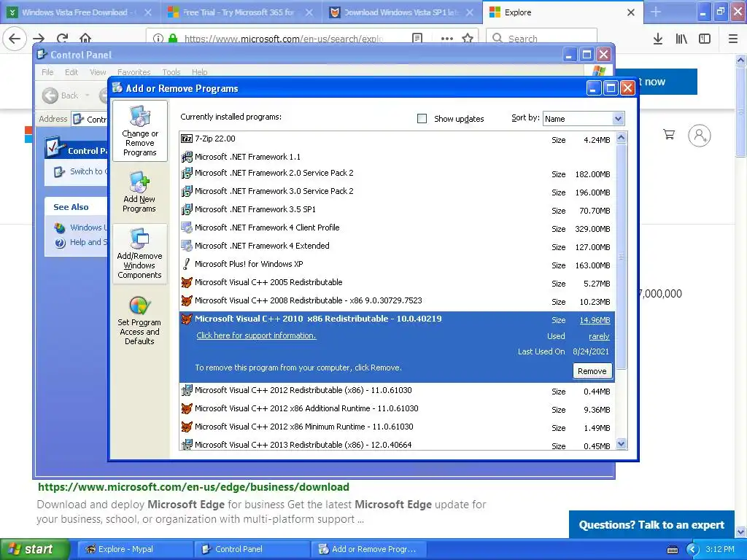Click the program list scrollbar thumb
Viewport: 747px width, 560px height.
pyautogui.click(x=621, y=256)
